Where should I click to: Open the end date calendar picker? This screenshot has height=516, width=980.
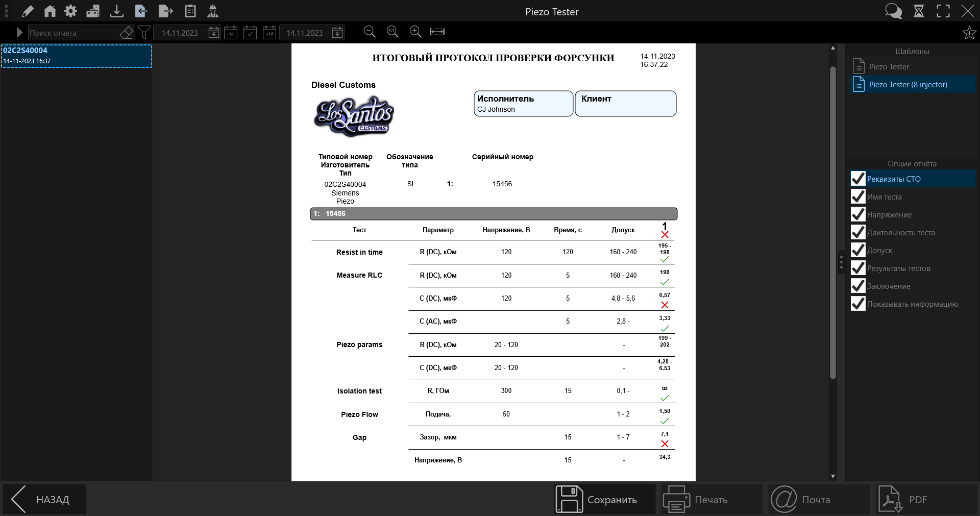pyautogui.click(x=337, y=33)
